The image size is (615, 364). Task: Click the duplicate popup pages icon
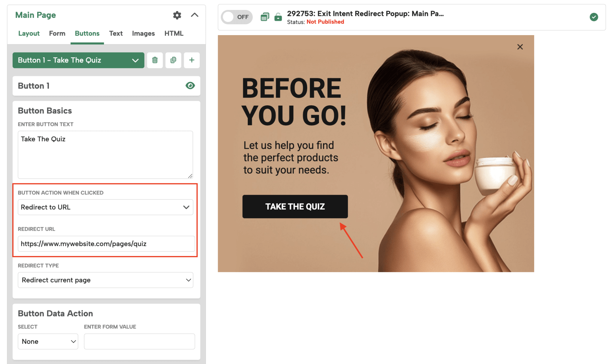point(265,17)
